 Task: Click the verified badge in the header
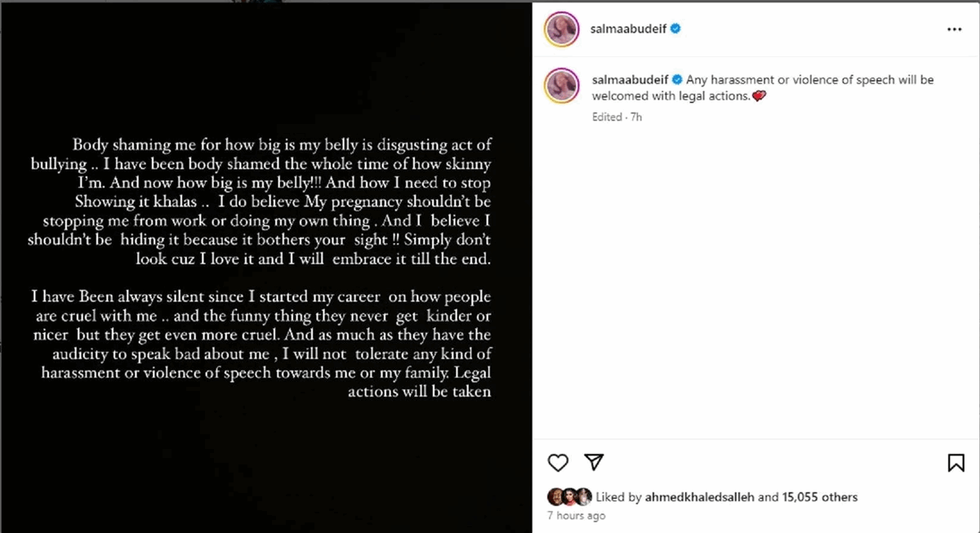pyautogui.click(x=676, y=29)
